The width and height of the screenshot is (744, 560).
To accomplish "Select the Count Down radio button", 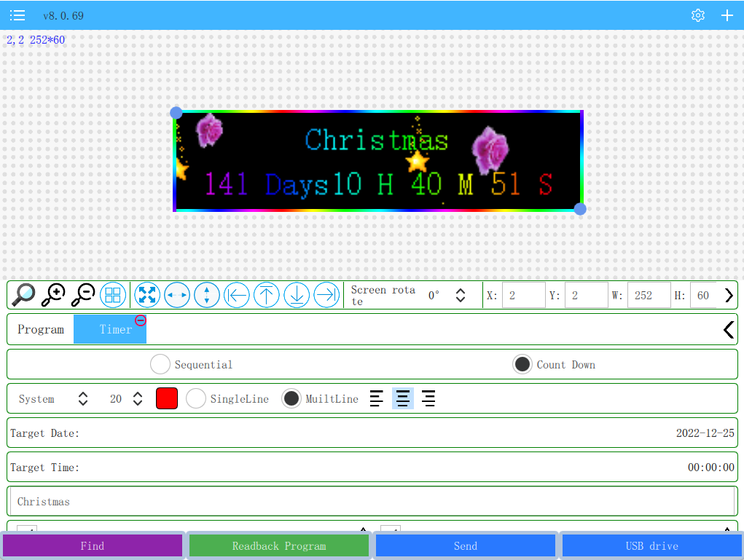I will coord(522,364).
